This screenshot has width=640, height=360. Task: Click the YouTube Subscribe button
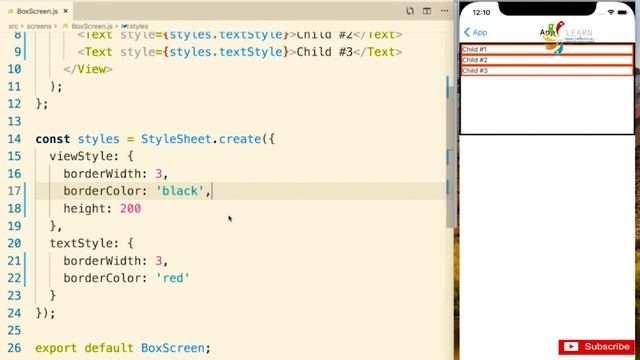[596, 347]
